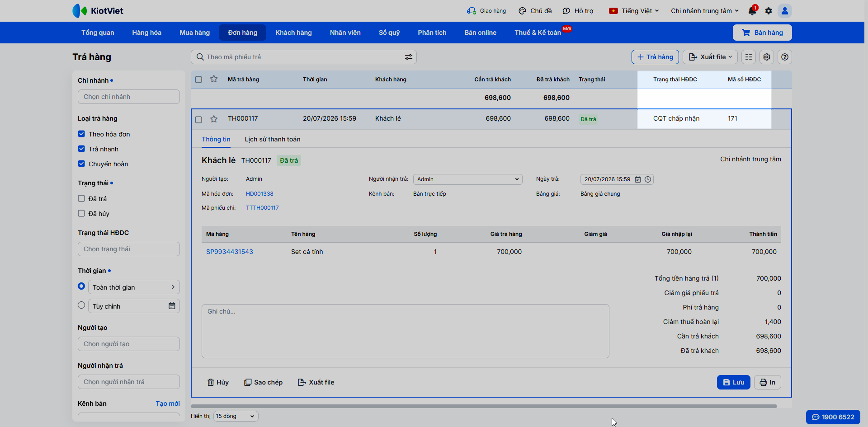Check the Đã trả status filter
868x427 pixels.
(81, 198)
